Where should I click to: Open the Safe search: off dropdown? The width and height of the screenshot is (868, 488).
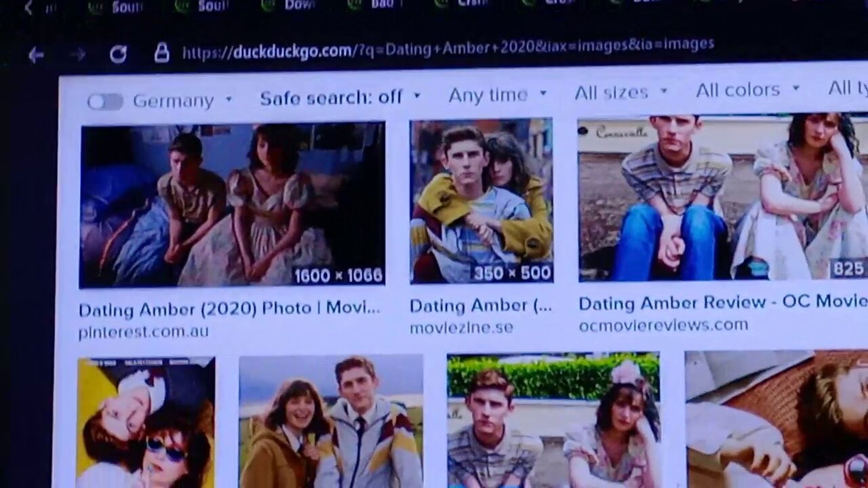(x=340, y=98)
